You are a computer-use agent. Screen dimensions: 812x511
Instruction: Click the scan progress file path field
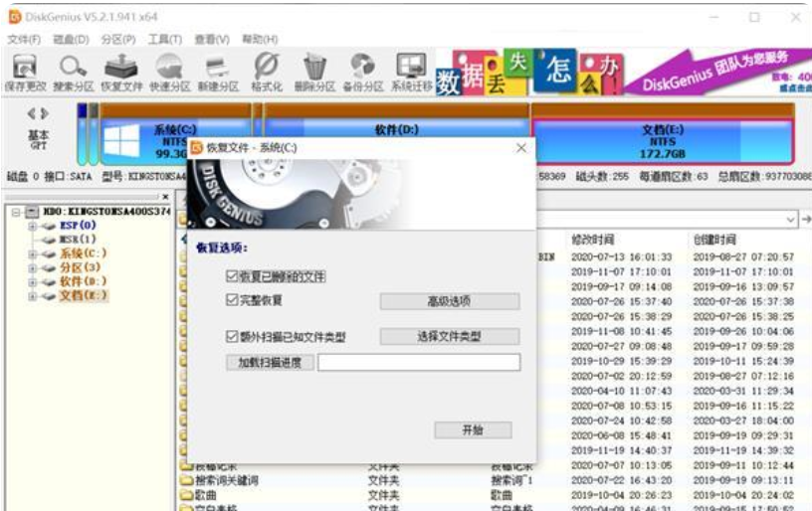[418, 363]
